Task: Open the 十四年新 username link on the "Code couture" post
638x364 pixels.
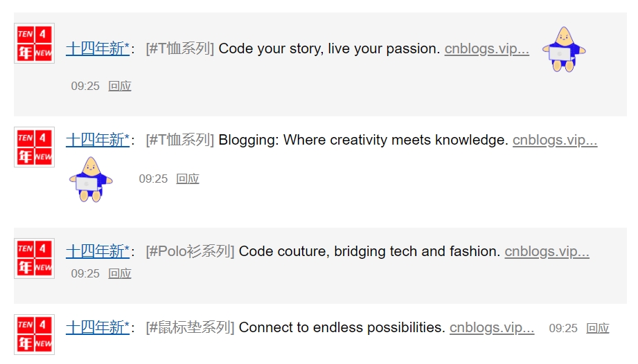Action: [98, 251]
